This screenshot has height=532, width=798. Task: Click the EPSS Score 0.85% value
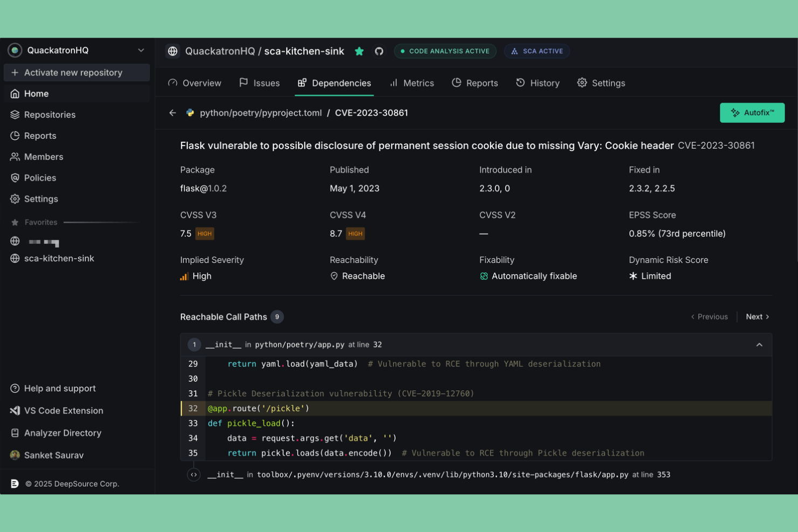[677, 233]
